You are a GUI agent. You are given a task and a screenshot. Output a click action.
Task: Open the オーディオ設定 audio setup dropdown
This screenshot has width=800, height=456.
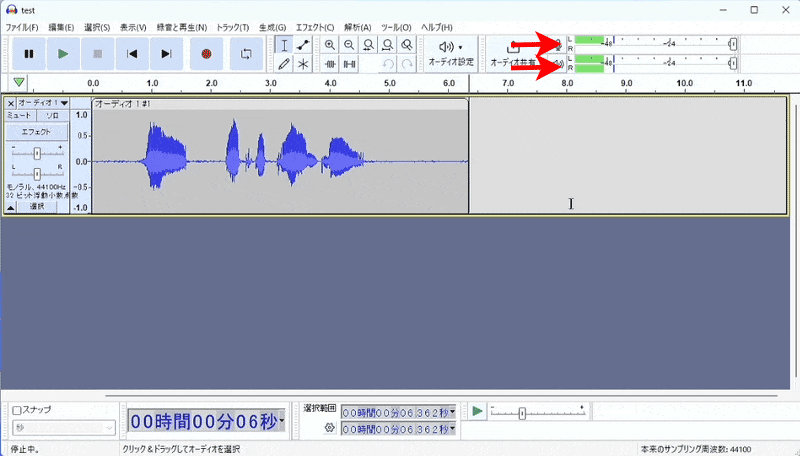[451, 54]
